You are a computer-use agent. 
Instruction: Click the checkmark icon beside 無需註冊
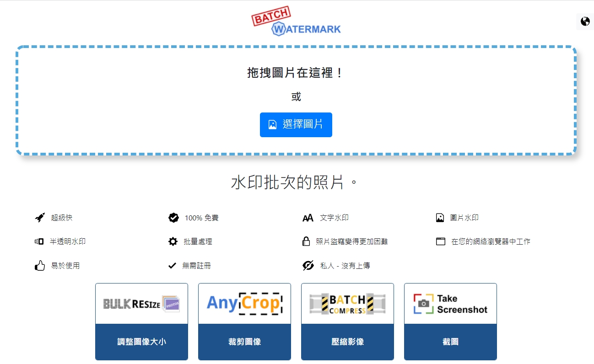point(172,265)
